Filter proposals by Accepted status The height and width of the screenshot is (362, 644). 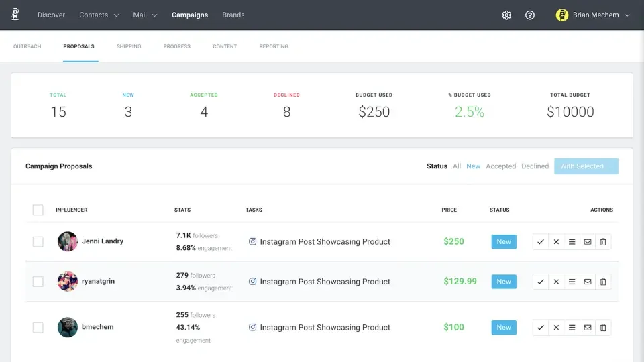(500, 166)
